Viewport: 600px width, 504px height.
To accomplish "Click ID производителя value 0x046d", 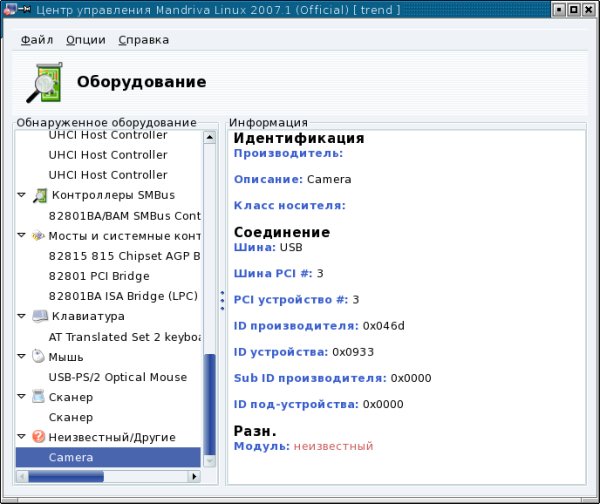I will point(383,326).
